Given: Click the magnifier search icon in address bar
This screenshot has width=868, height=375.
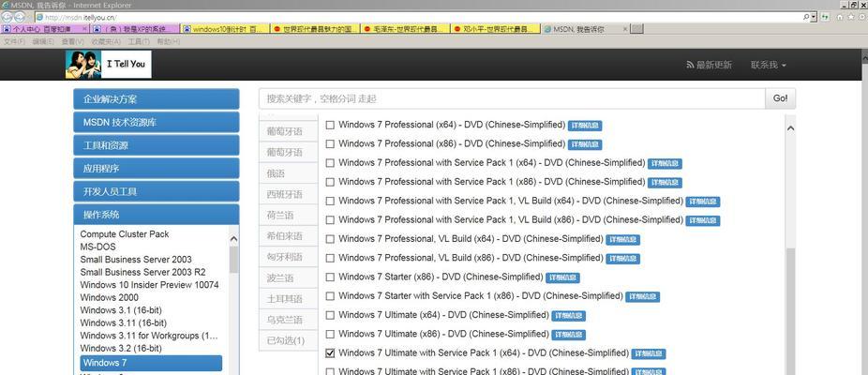Looking at the screenshot, I should (x=806, y=17).
